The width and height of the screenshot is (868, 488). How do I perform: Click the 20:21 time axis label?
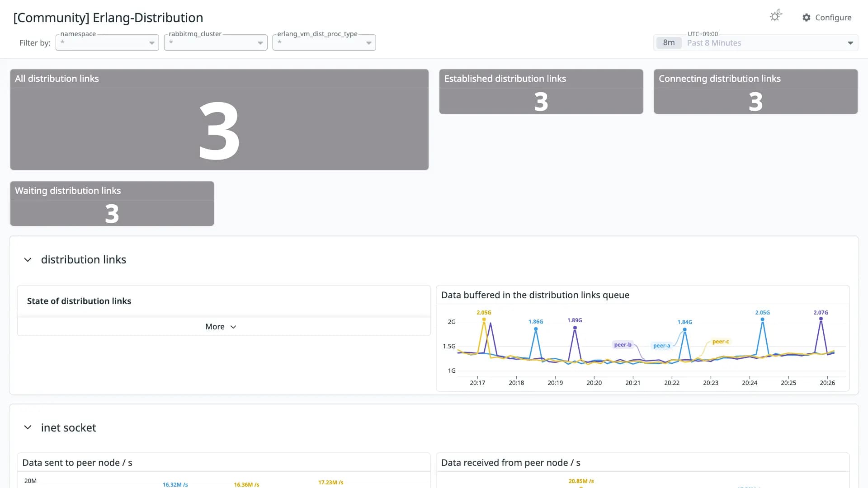click(633, 383)
